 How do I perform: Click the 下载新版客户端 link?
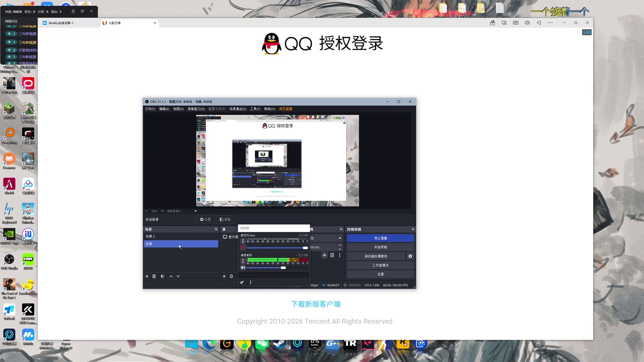pos(316,304)
